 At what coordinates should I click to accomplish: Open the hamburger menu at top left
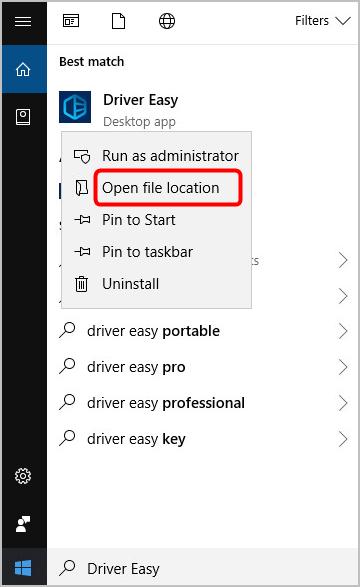coord(23,21)
